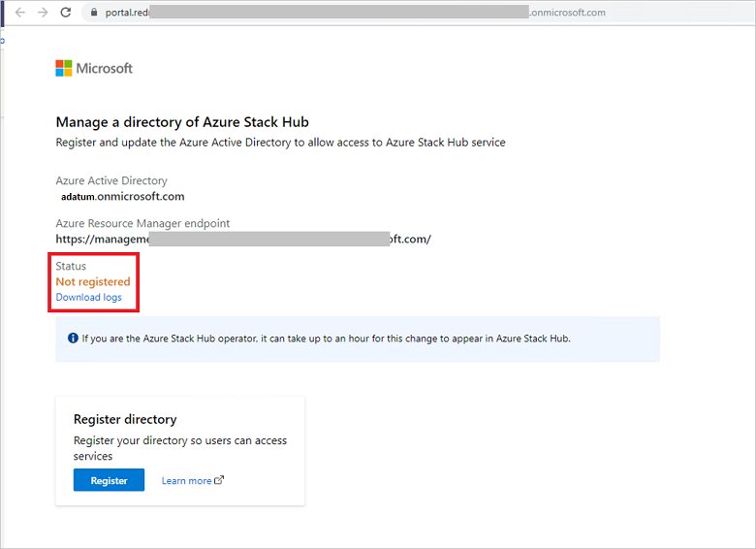Click the orange Not registered status text
This screenshot has width=756, height=549.
pyautogui.click(x=93, y=281)
